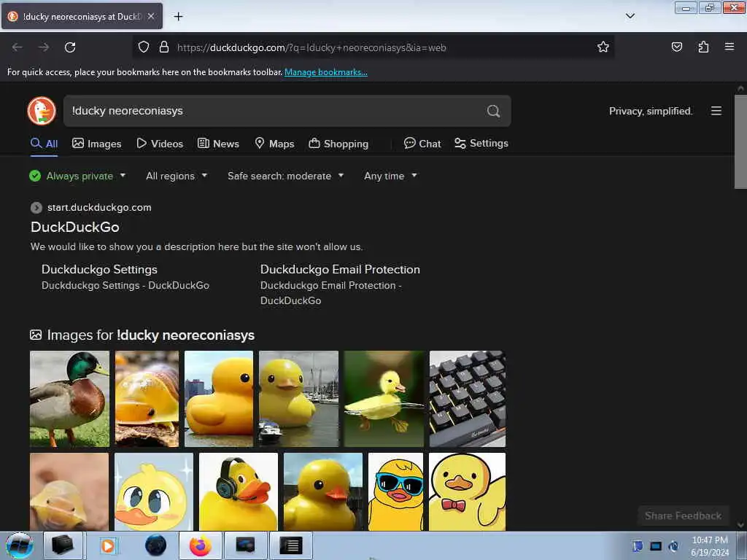Select the All search tab

click(44, 144)
